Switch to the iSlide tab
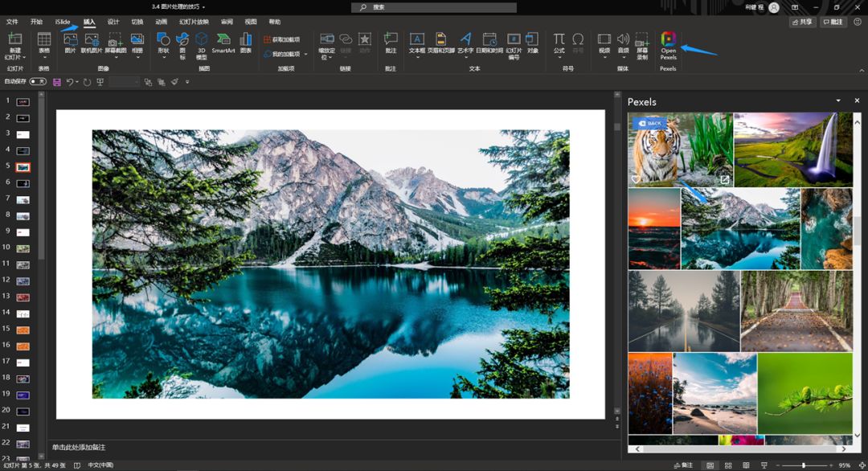 62,22
